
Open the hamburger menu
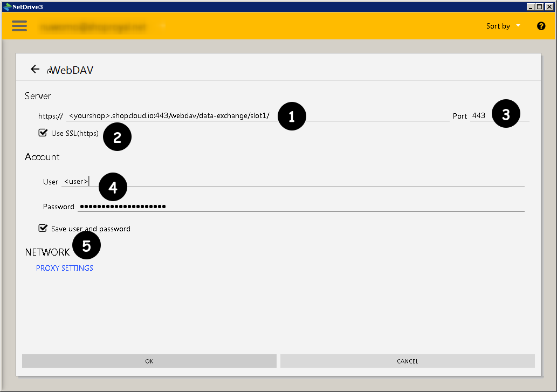19,26
